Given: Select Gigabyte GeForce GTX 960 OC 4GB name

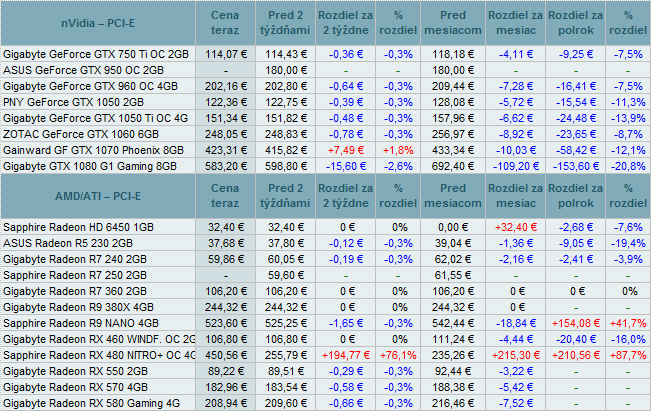Looking at the screenshot, I should (x=91, y=86).
